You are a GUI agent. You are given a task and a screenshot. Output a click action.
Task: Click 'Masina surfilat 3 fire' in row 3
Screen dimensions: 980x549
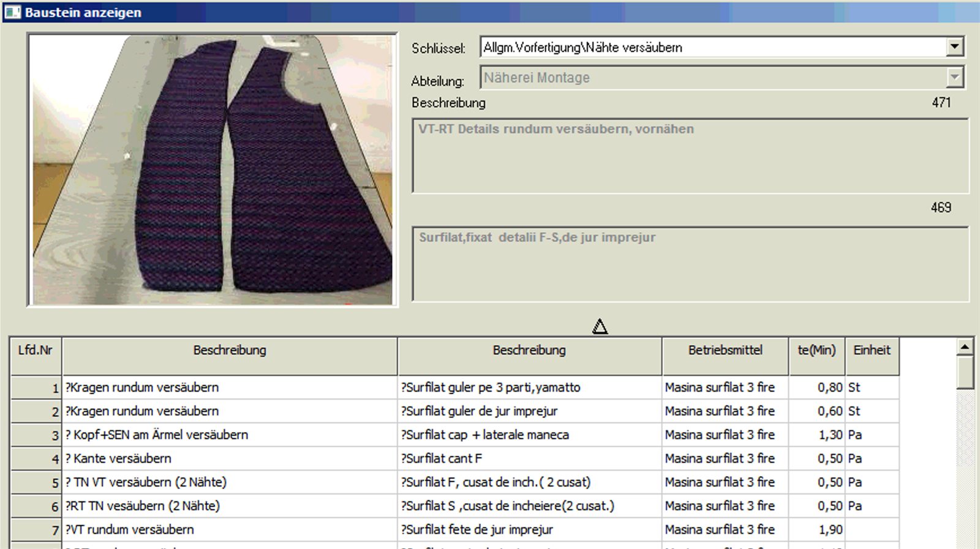click(x=725, y=435)
